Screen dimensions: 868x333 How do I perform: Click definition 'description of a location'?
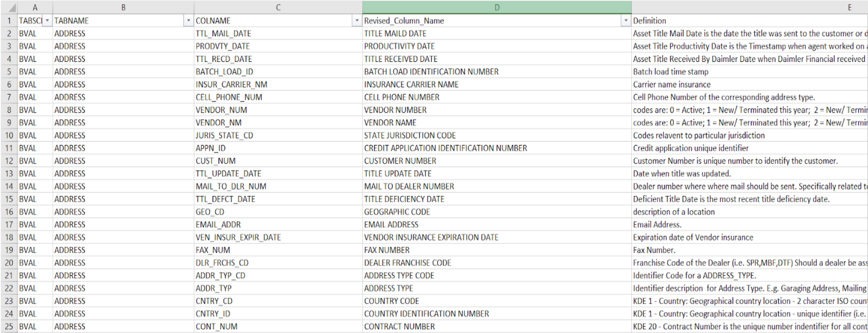(x=674, y=212)
